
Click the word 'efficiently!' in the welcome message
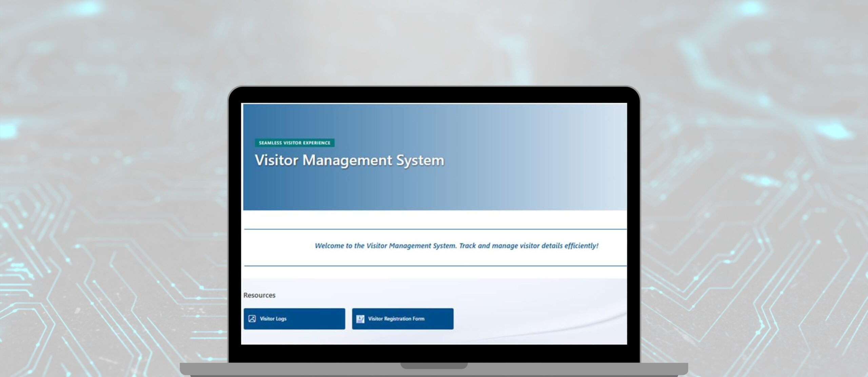[581, 246]
